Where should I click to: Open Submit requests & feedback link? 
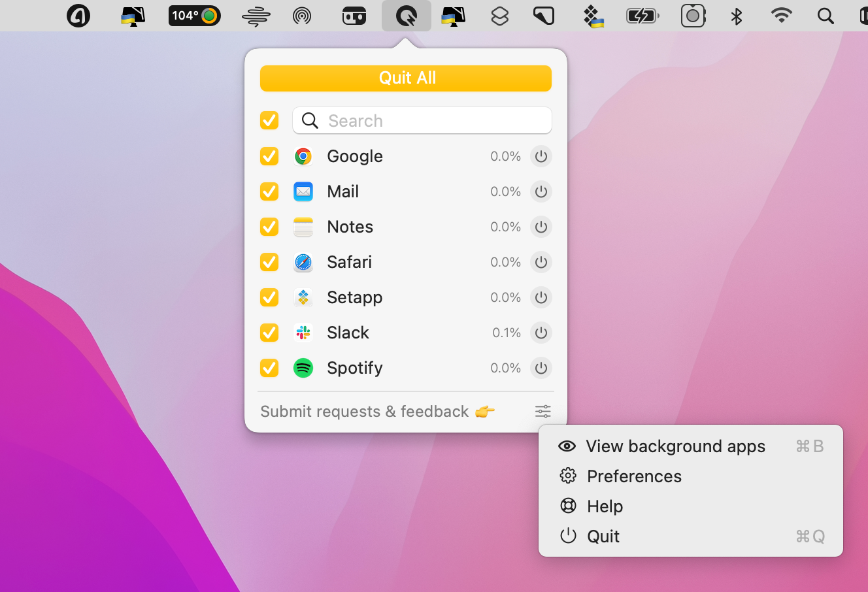click(377, 412)
